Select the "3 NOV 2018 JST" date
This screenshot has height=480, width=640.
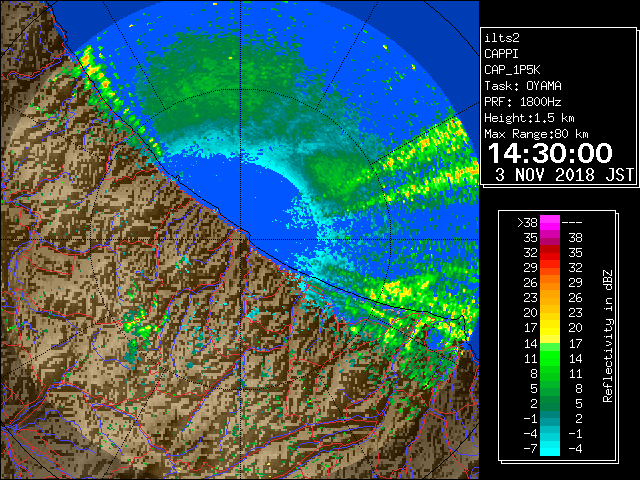tap(564, 175)
